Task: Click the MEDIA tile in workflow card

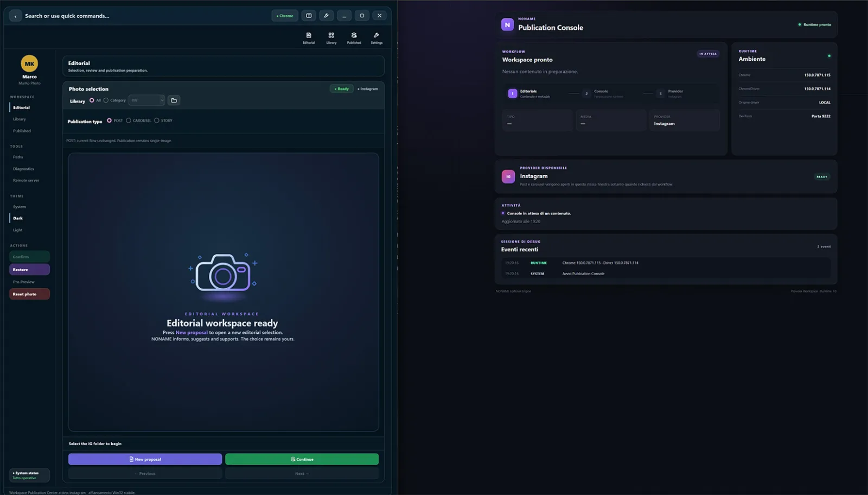Action: (611, 120)
